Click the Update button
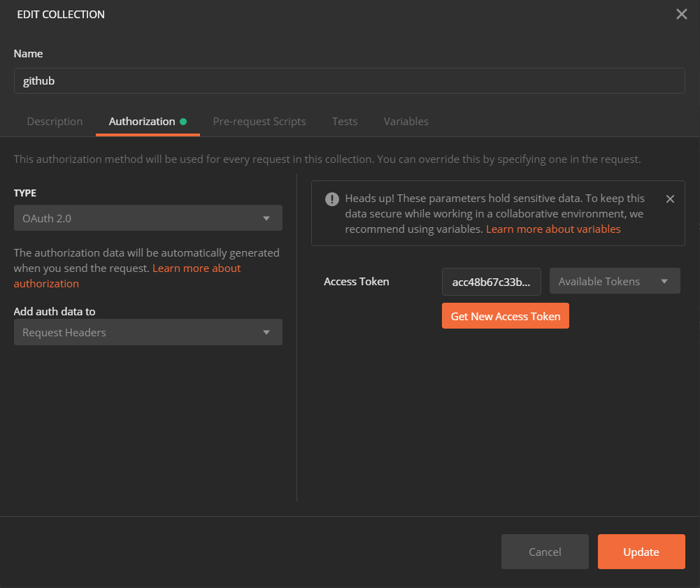This screenshot has width=700, height=588. pos(641,552)
